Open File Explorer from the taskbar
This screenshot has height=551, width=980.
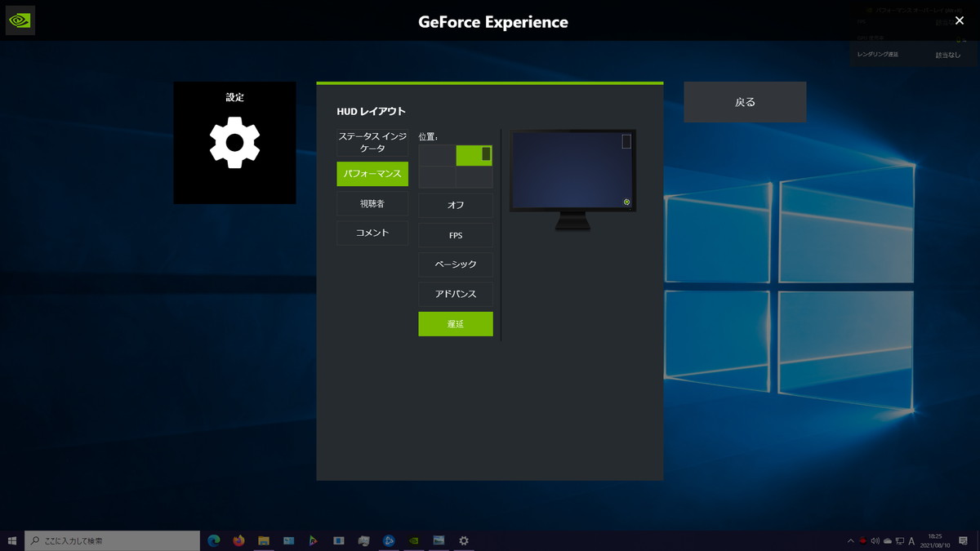(x=264, y=540)
